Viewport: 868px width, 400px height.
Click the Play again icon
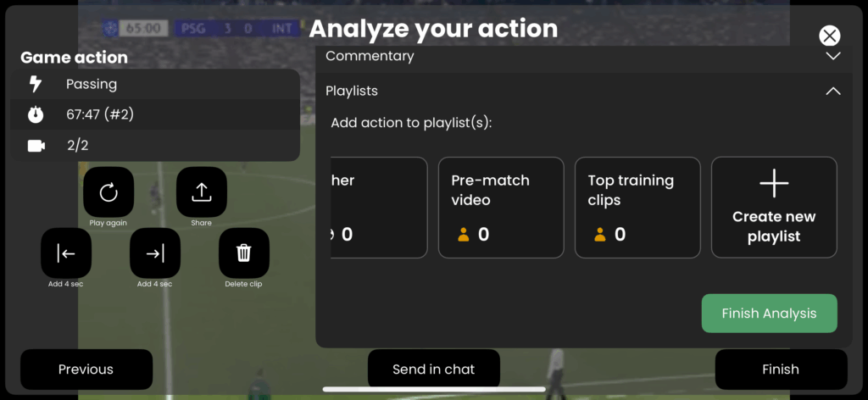coord(108,192)
